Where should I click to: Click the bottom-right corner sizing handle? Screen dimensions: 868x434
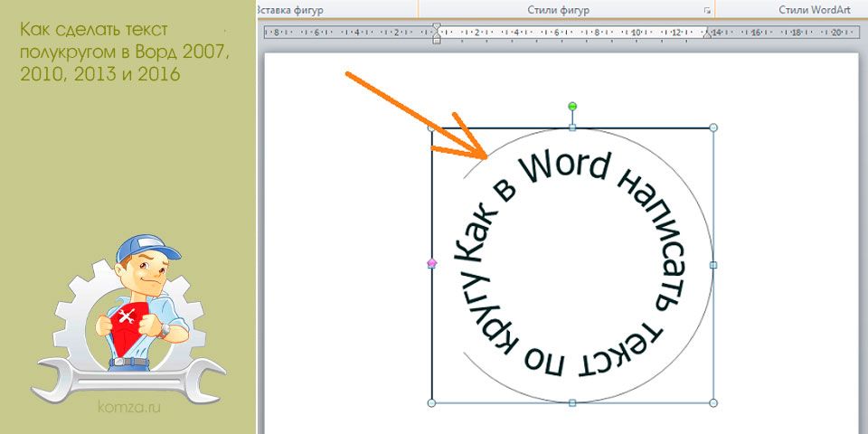(713, 402)
